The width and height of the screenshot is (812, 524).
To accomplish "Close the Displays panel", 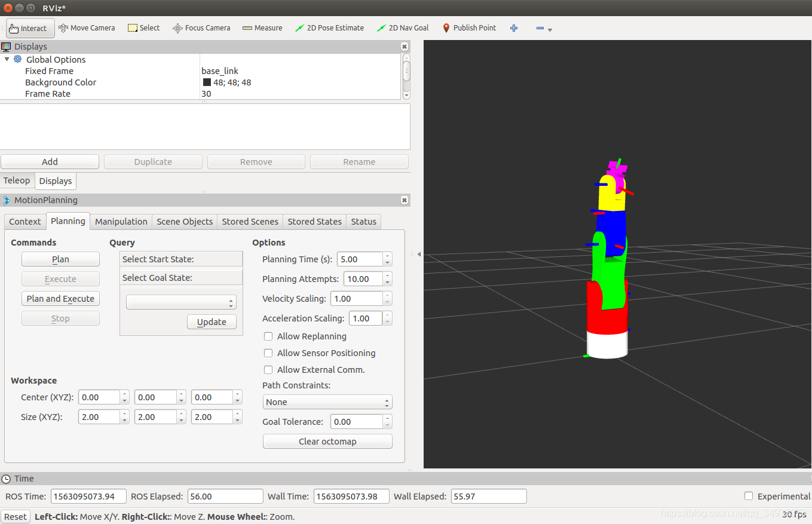I will point(405,47).
